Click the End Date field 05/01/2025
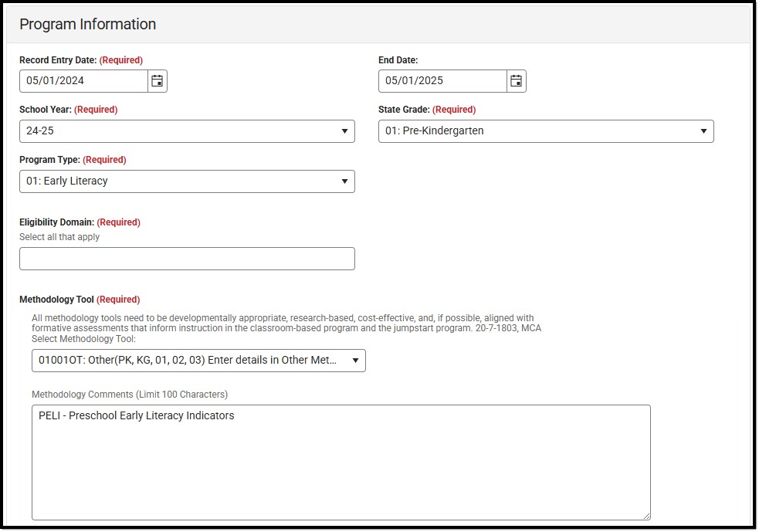 [443, 81]
